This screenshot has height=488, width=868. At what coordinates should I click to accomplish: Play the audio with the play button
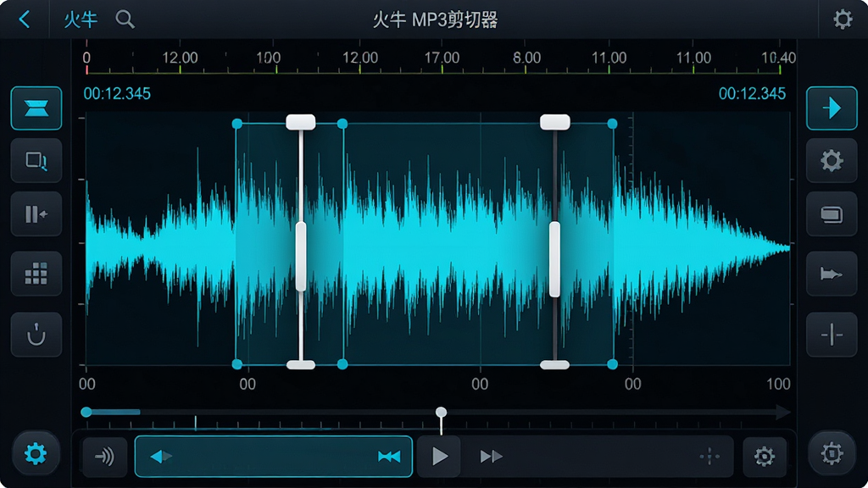coord(440,457)
